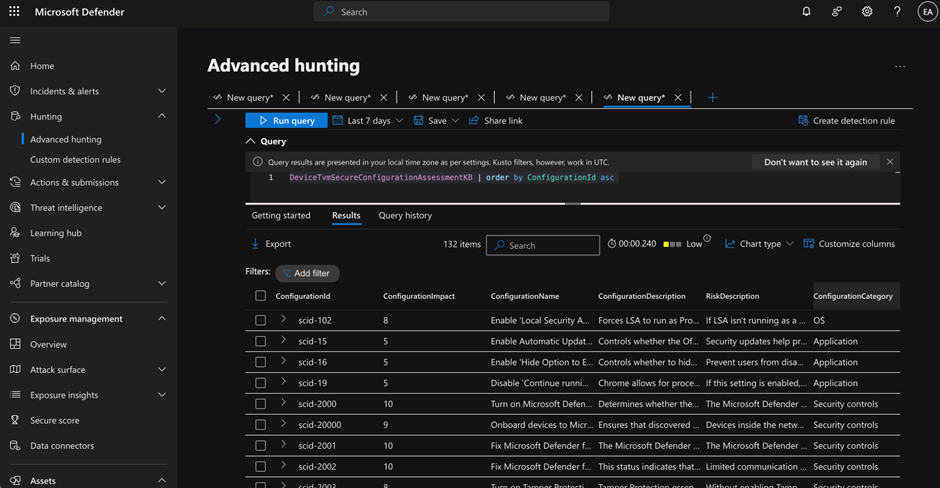The height and width of the screenshot is (488, 940).
Task: Collapse the Query section chevron
Action: (x=251, y=141)
